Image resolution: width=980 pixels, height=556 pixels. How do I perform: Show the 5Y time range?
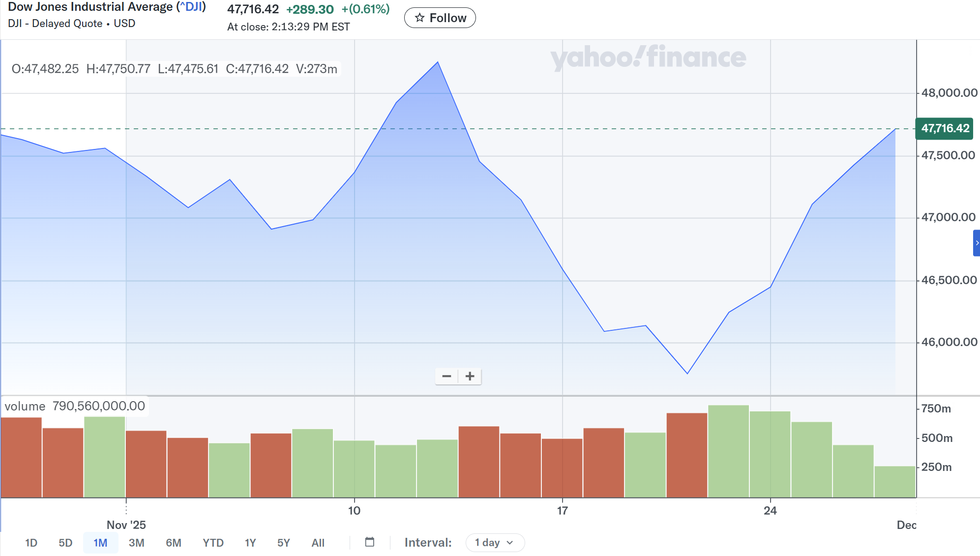(283, 543)
